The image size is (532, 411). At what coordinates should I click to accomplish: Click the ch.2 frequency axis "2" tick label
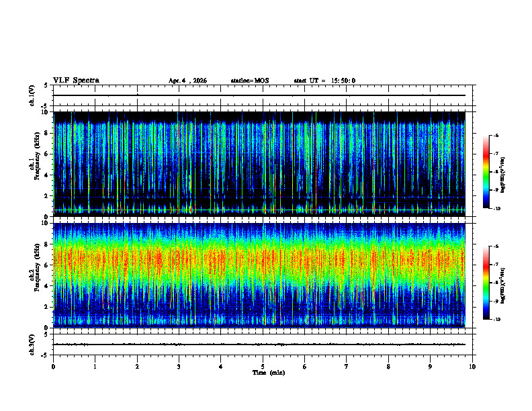pyautogui.click(x=46, y=307)
